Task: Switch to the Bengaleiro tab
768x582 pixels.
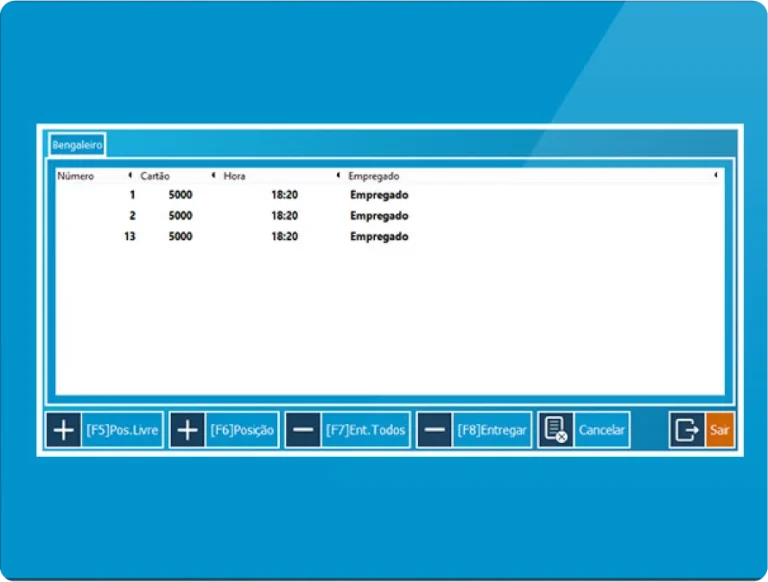Action: [x=77, y=145]
